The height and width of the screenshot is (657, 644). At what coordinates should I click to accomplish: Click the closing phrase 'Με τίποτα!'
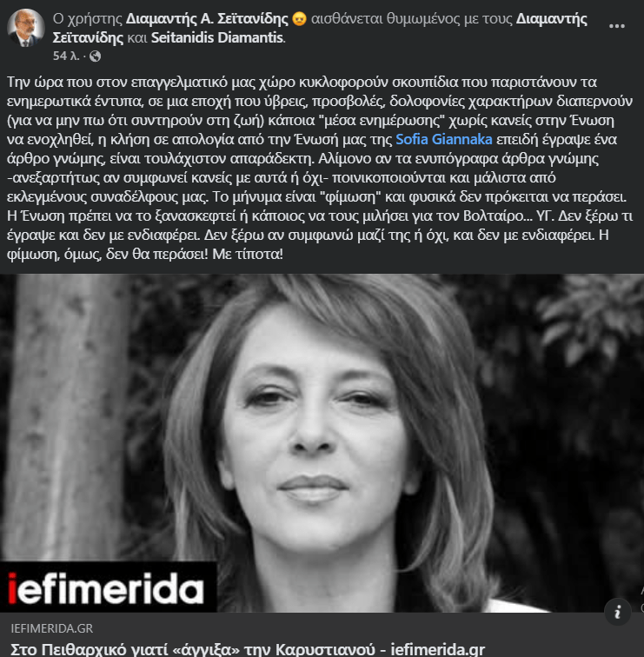click(248, 254)
